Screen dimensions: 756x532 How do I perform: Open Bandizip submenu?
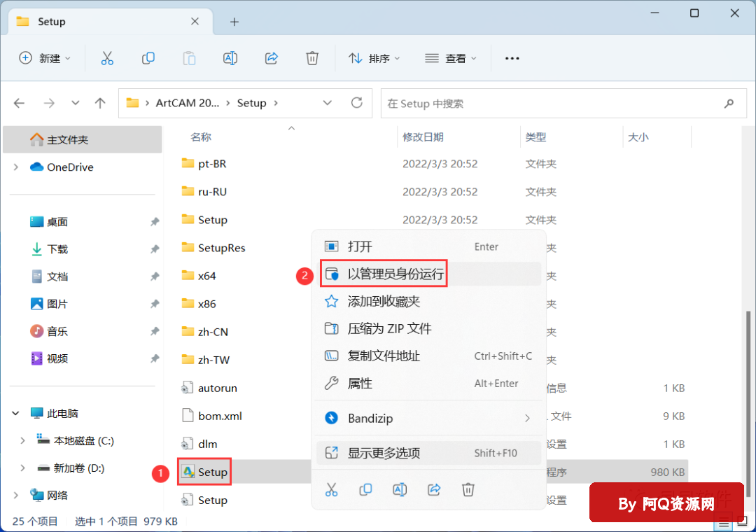(428, 418)
